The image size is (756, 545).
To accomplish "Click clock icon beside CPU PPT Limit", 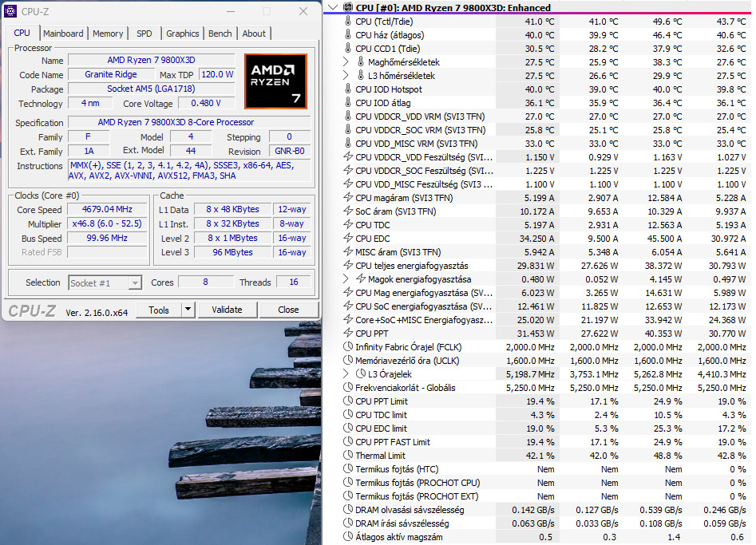I will (x=347, y=401).
